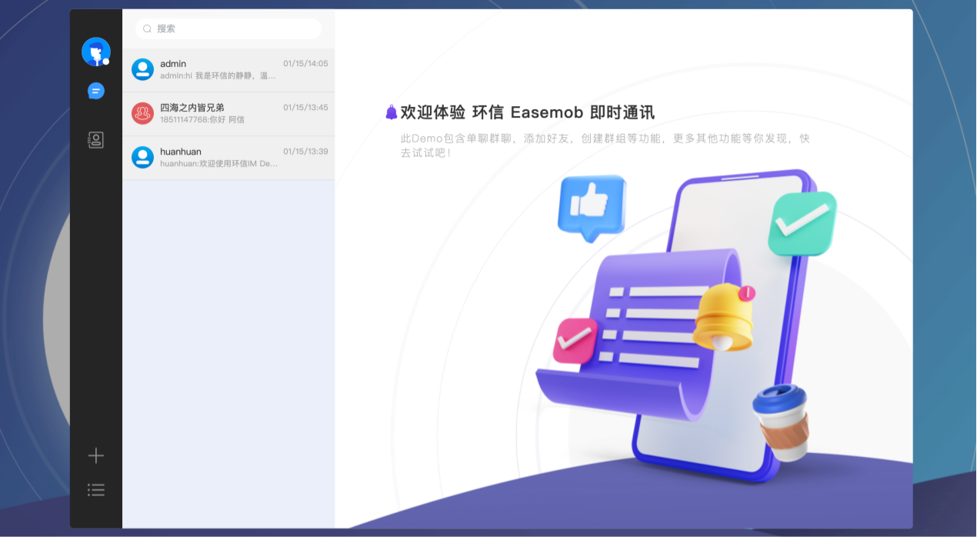Select the group message preview from 18511147768

tap(211, 119)
